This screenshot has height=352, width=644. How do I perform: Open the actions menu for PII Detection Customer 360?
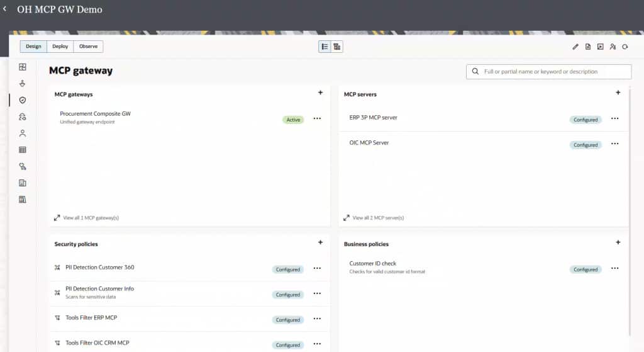[x=317, y=268]
